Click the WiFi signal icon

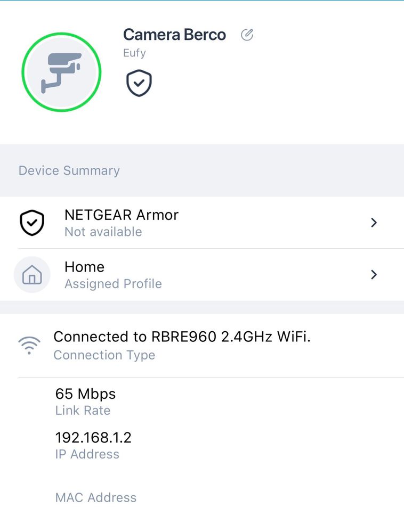29,345
